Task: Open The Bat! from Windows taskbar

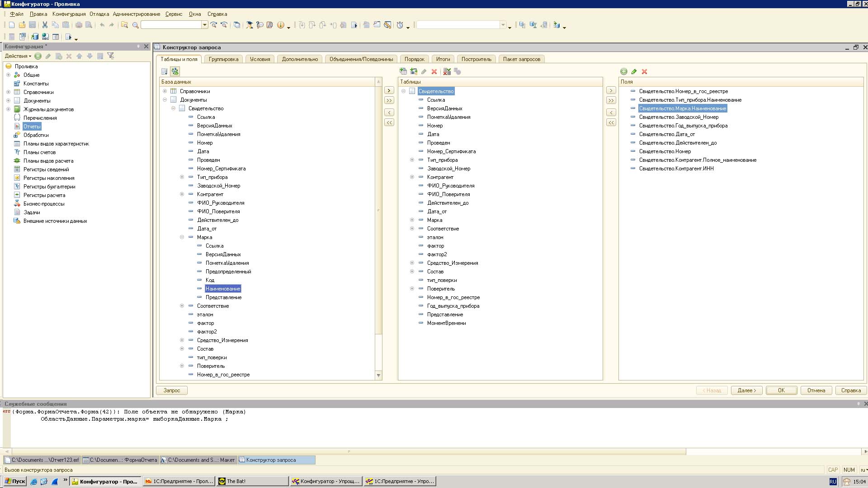Action: 252,481
